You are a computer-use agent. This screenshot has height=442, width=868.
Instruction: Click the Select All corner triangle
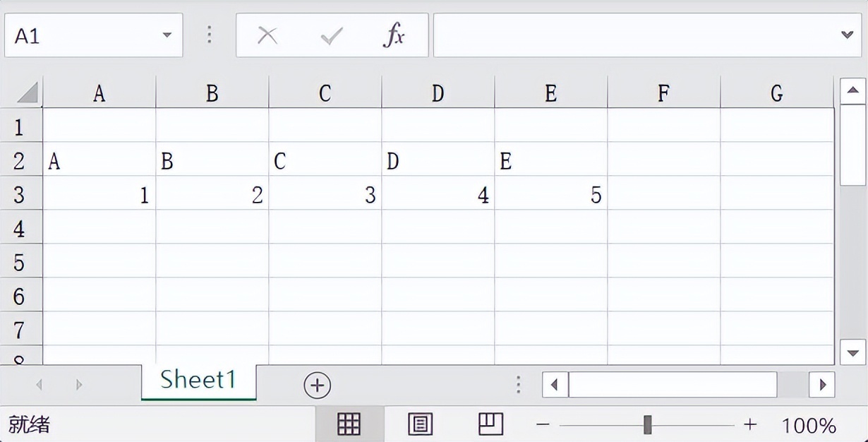pos(27,92)
